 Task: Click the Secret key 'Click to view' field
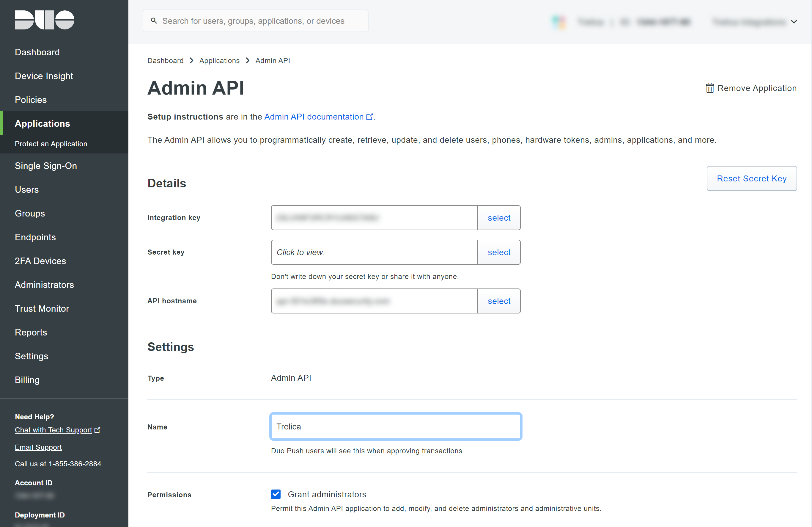click(374, 252)
